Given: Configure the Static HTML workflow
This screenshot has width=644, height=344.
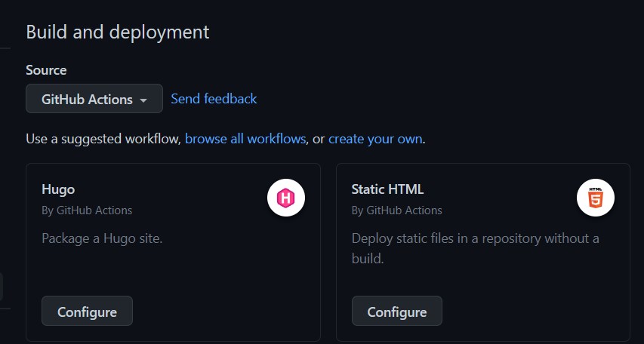Looking at the screenshot, I should click(x=397, y=311).
